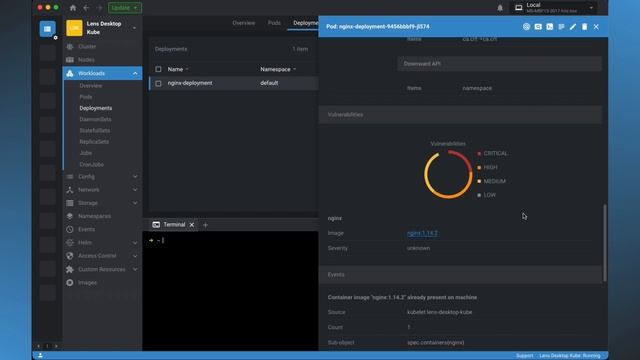Toggle MEDIUM in the vulnerabilities legend
Image resolution: width=640 pixels, height=360 pixels.
tap(492, 181)
